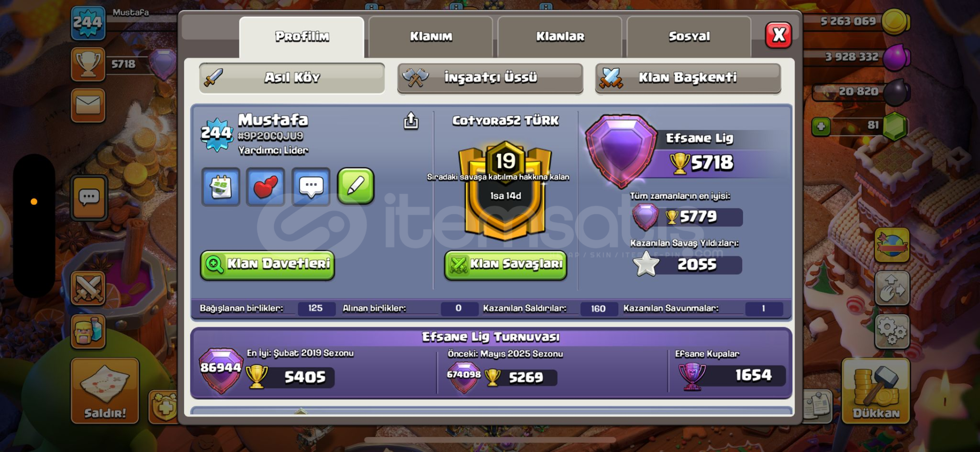Open Klan Davetleri button
The height and width of the screenshot is (452, 980).
click(x=267, y=265)
